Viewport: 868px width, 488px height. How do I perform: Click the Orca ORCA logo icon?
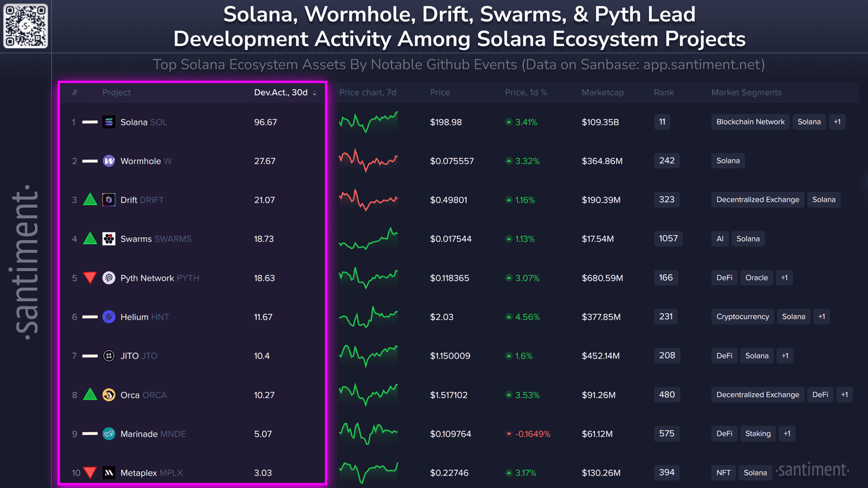pyautogui.click(x=108, y=395)
